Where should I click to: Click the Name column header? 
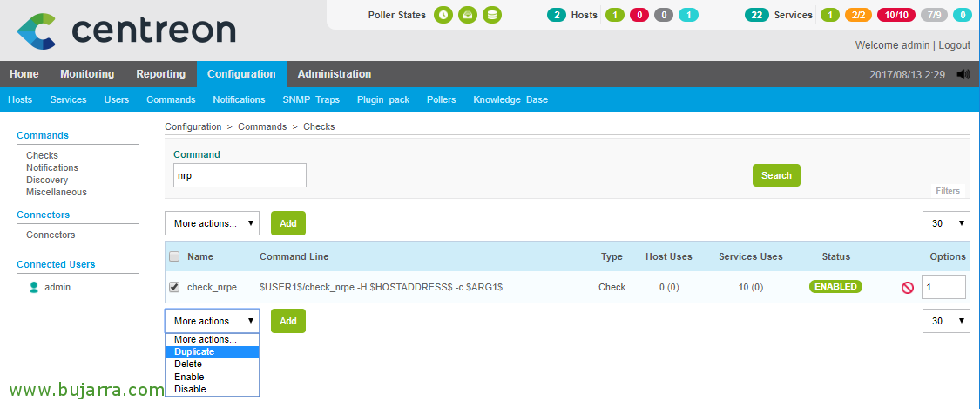coord(200,256)
